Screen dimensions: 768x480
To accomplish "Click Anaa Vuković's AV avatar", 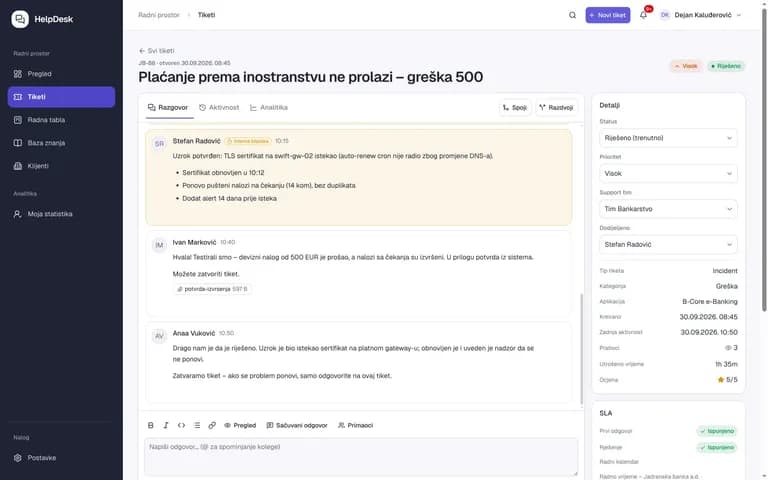I will 159,336.
